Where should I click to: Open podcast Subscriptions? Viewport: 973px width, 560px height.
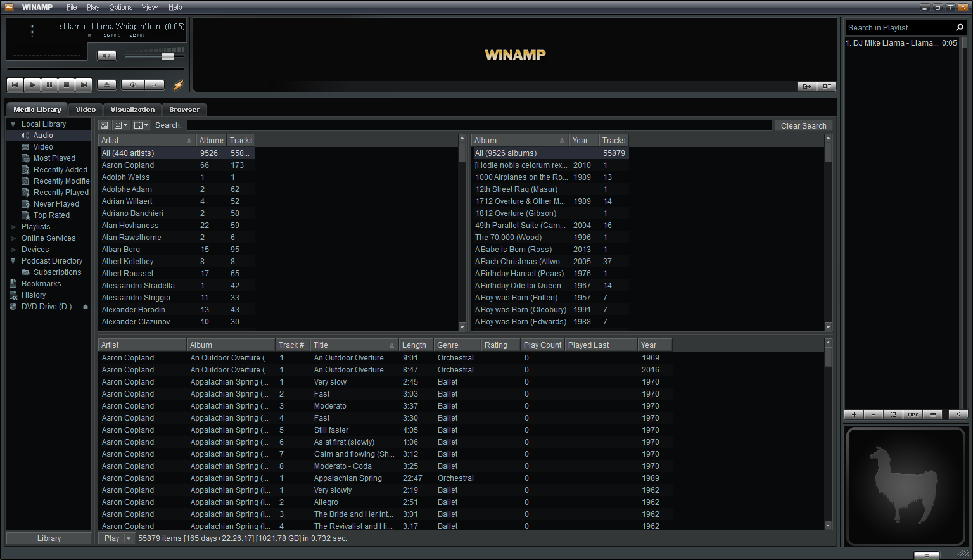[57, 272]
